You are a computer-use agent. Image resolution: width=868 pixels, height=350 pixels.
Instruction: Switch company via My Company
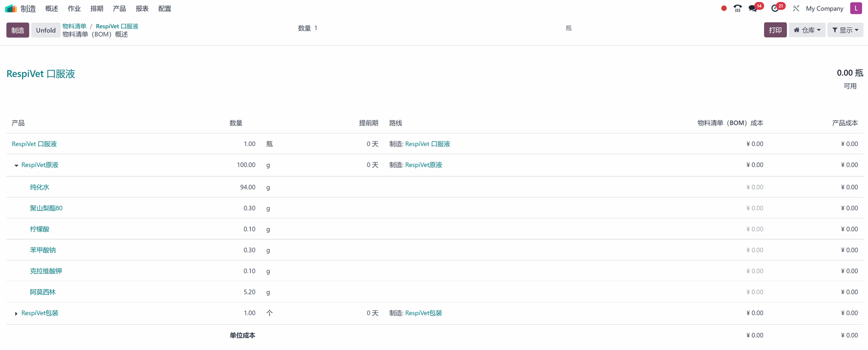(825, 9)
